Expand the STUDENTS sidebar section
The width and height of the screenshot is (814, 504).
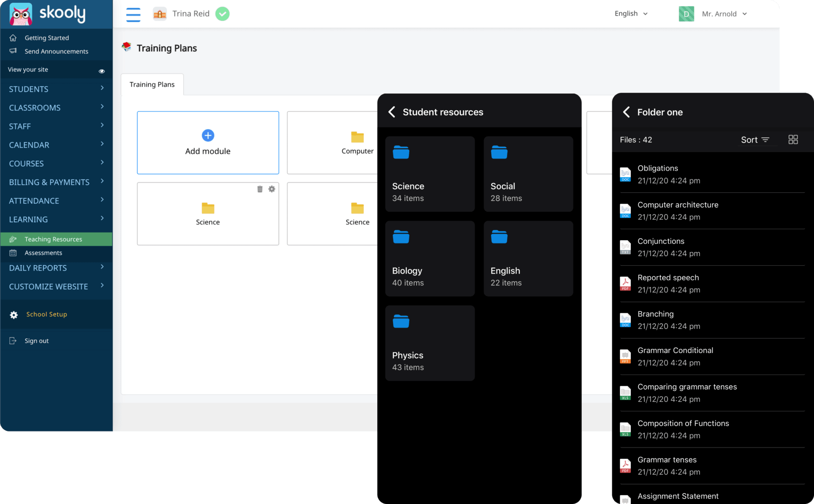pos(56,89)
